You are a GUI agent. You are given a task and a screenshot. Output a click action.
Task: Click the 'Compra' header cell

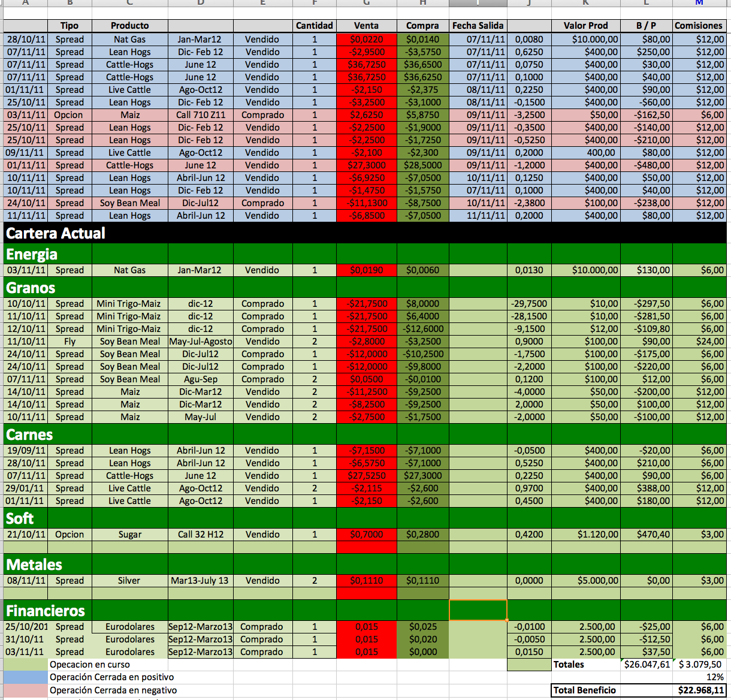tap(422, 26)
